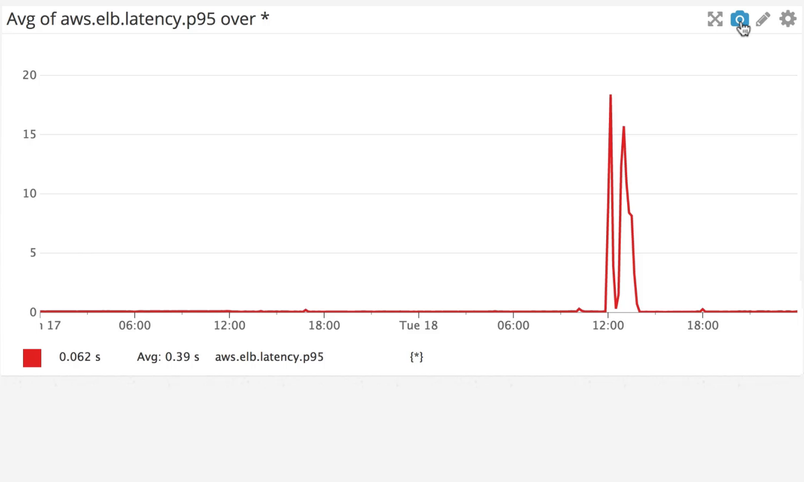Open the pencil edit icon

763,19
